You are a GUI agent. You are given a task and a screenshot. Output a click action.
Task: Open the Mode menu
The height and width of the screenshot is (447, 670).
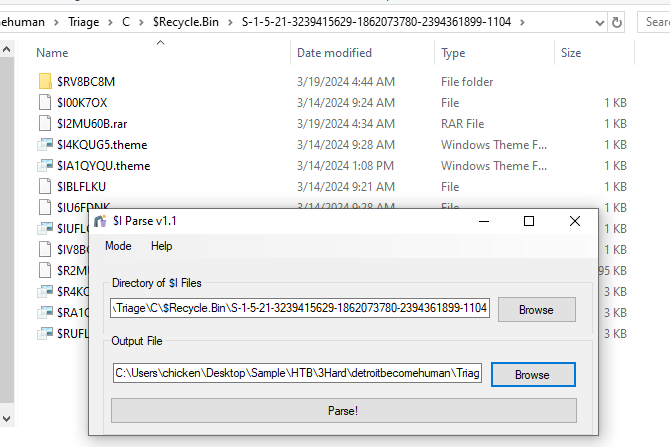coord(118,246)
